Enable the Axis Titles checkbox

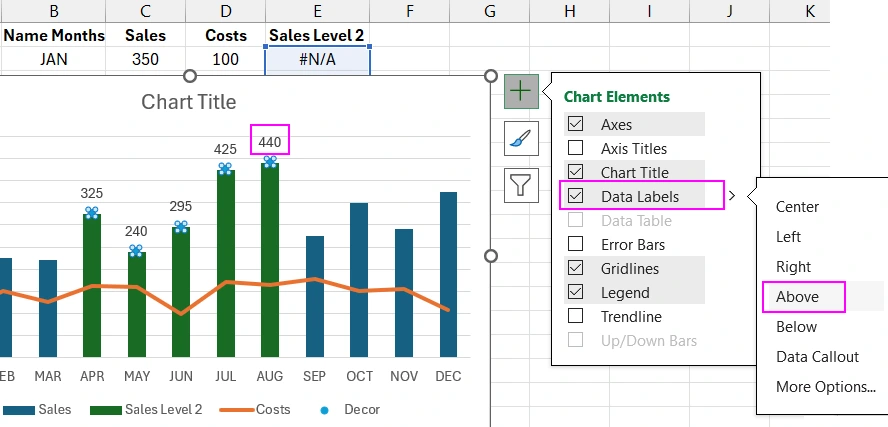coord(576,149)
